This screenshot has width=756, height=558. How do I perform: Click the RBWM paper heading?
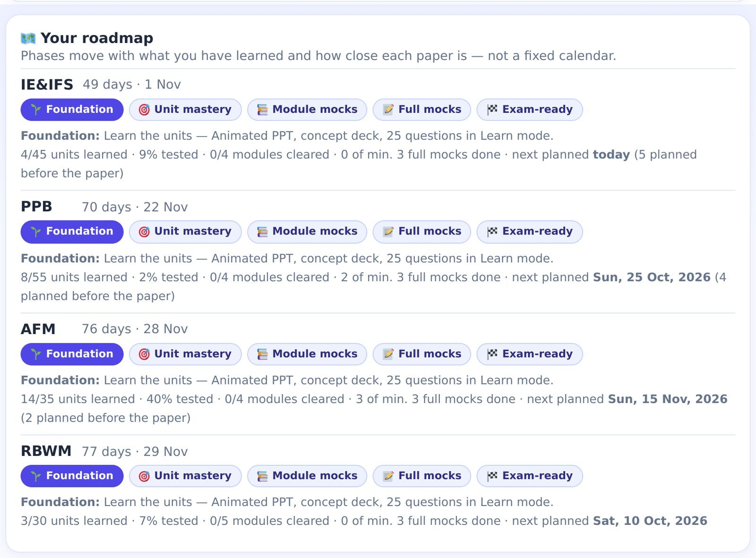pos(46,451)
